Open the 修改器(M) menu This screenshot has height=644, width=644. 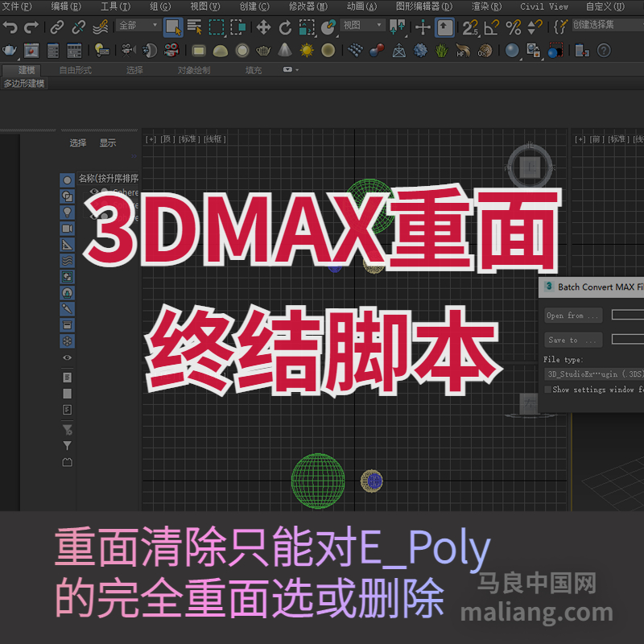(308, 6)
